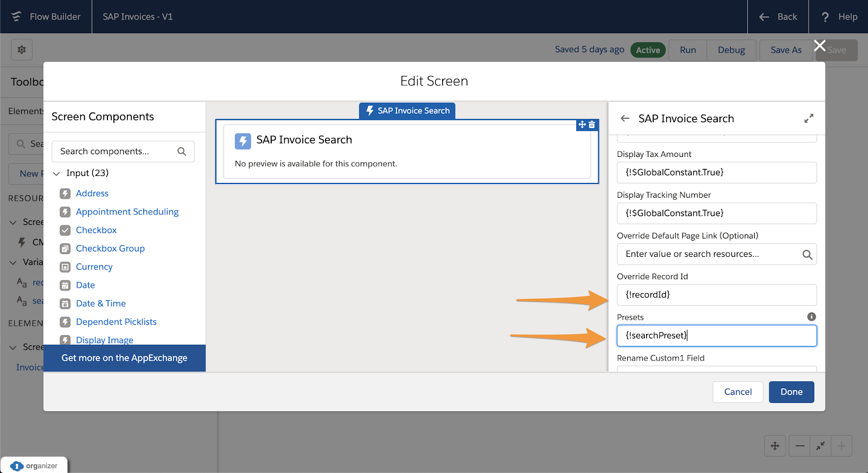Screen dimensions: 868x473
Task: Close the Edit Screen modal with X
Action: [820, 46]
